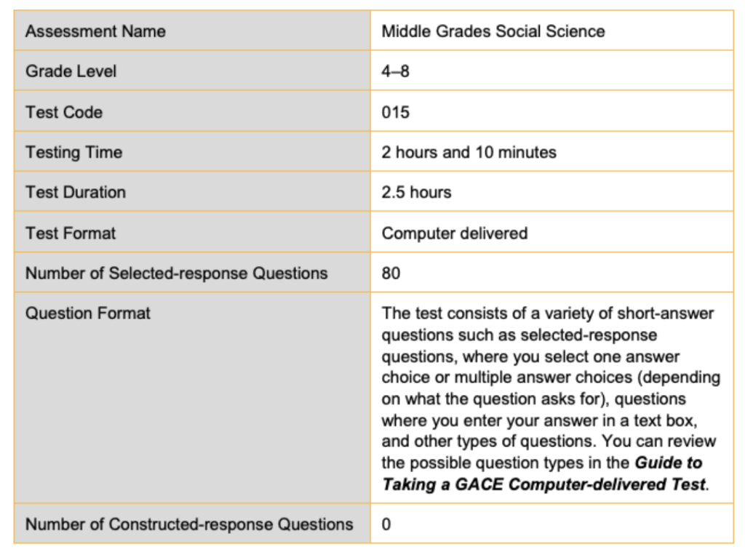This screenshot has width=745, height=560.
Task: Select the Grade Level label cell
Action: click(71, 71)
